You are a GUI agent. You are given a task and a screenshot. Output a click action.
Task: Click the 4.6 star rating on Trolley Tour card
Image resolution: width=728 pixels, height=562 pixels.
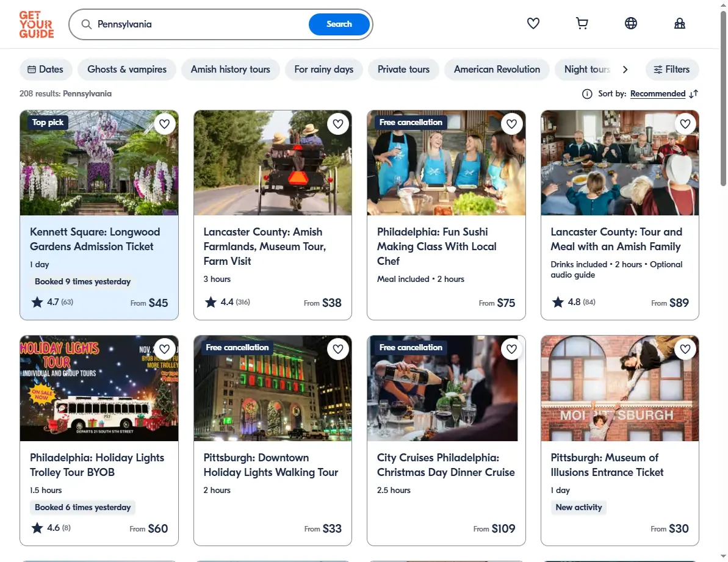click(51, 528)
